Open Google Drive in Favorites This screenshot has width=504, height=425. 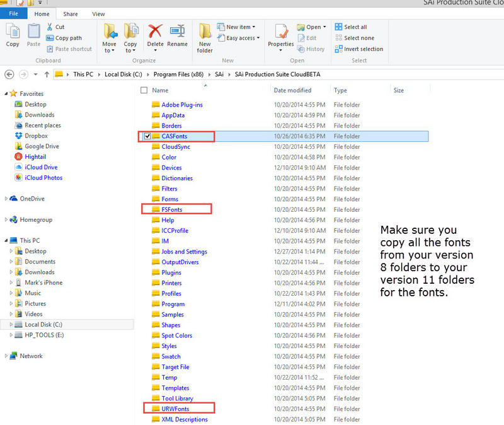37,146
